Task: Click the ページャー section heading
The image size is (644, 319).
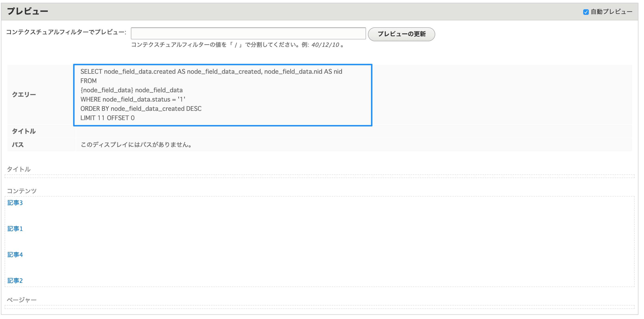Action: [22, 300]
